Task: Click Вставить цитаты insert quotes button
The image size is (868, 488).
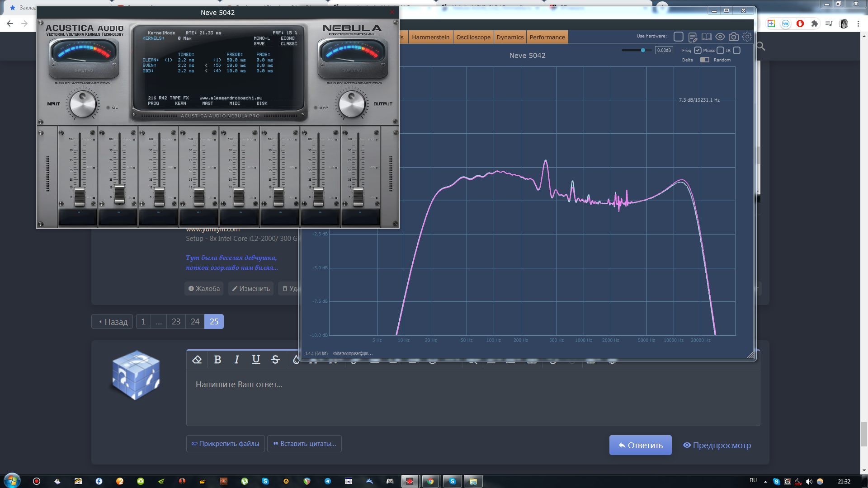Action: tap(304, 444)
